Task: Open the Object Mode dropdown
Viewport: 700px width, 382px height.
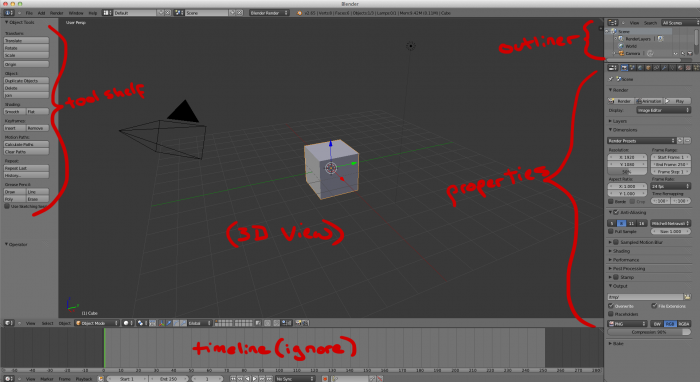Action: [x=97, y=323]
